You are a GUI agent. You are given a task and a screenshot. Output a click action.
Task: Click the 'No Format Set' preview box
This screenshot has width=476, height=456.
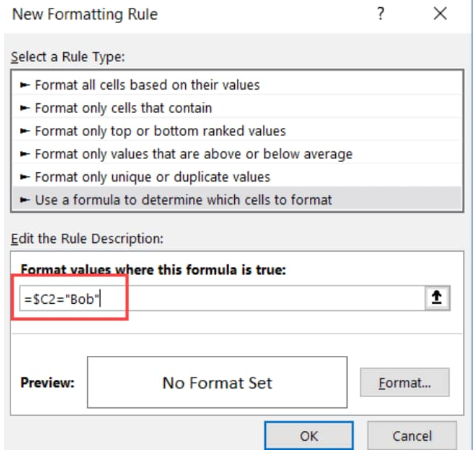tap(219, 384)
